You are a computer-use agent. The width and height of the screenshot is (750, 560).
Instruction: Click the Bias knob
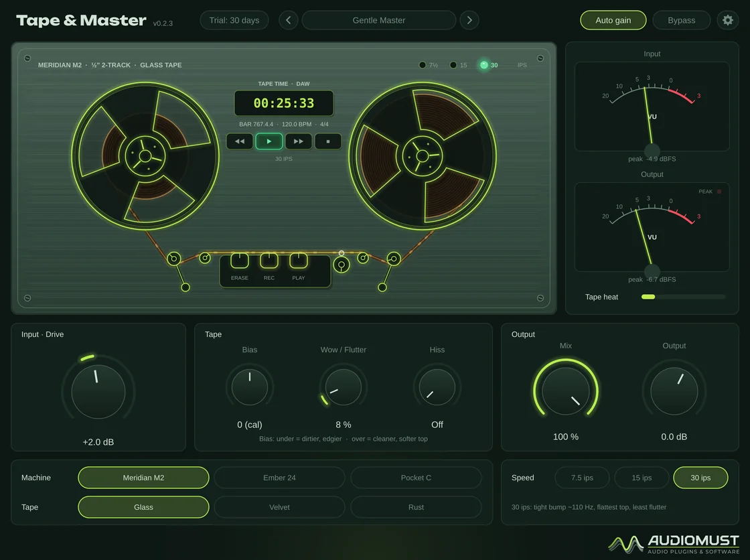[250, 387]
